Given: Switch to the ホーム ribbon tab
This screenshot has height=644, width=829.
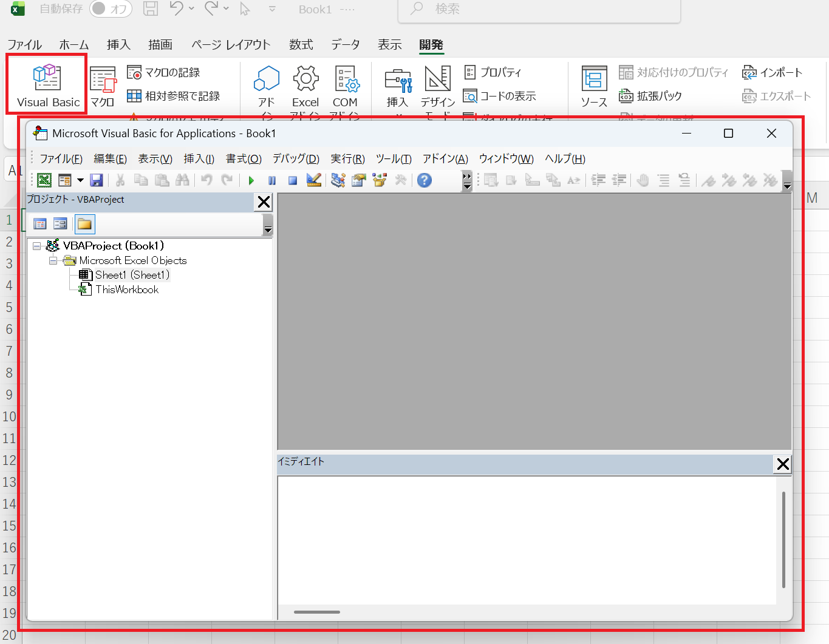Looking at the screenshot, I should click(x=74, y=44).
